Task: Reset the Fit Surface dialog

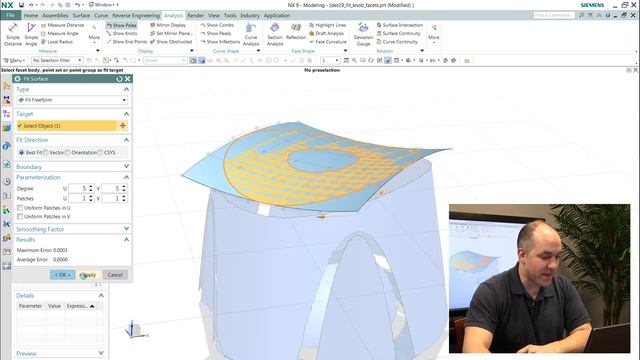Action: (119, 79)
